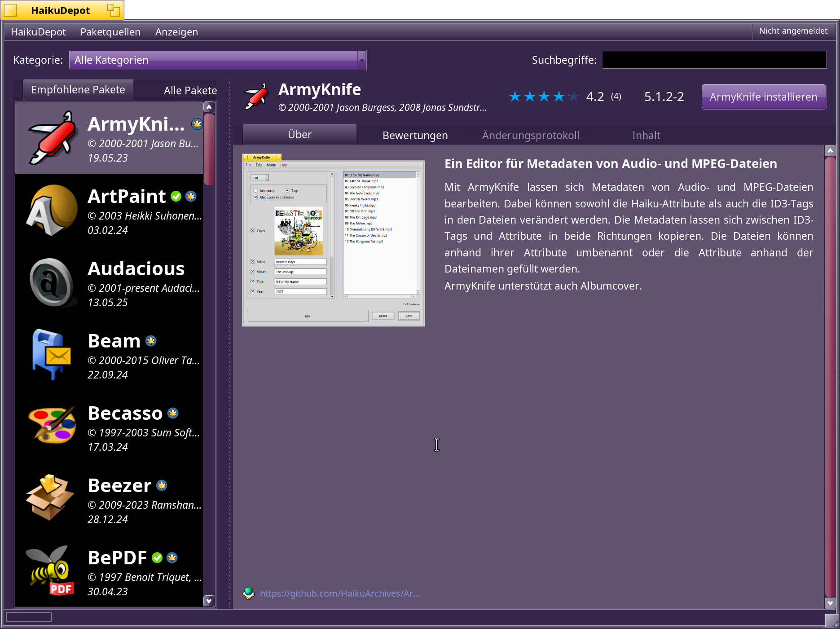Click the native badge next to BePDF
Screen dimensions: 840x629
click(x=172, y=558)
